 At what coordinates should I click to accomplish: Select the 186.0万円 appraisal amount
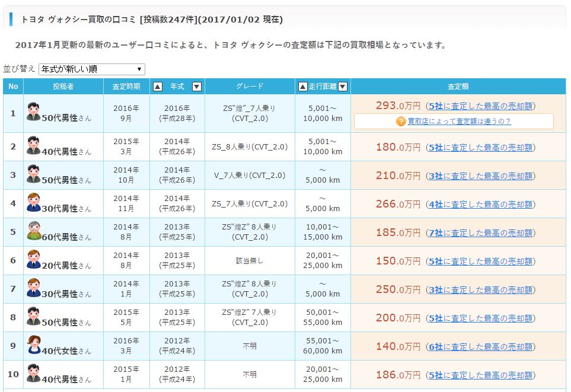pos(398,375)
